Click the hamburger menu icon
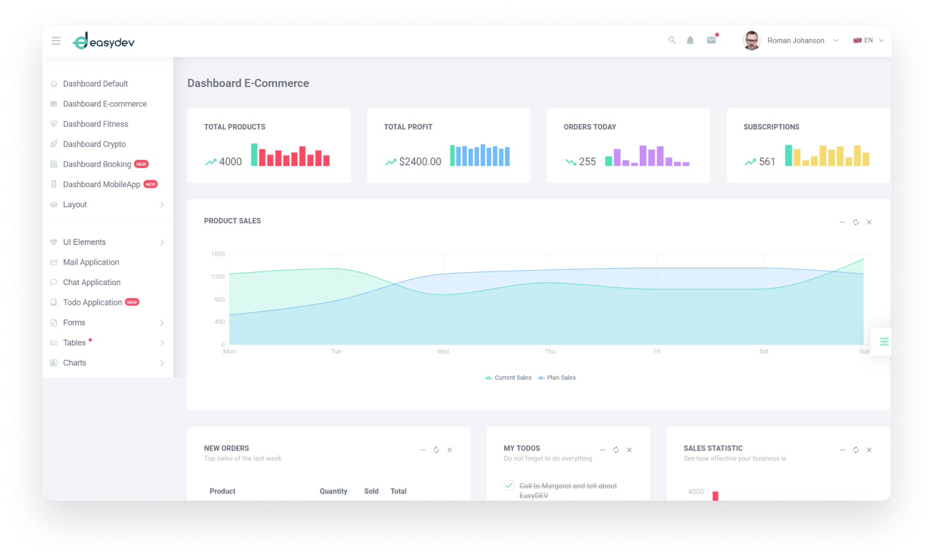 click(56, 41)
